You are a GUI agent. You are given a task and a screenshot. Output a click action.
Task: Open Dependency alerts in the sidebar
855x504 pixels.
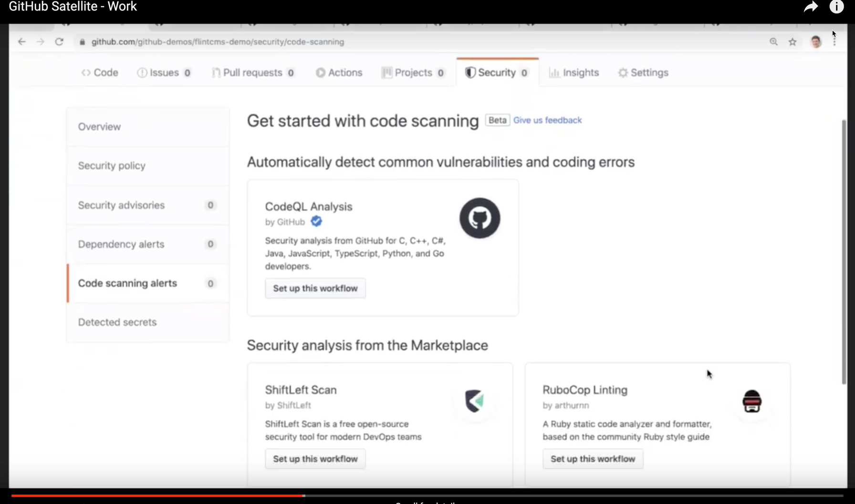pyautogui.click(x=148, y=244)
